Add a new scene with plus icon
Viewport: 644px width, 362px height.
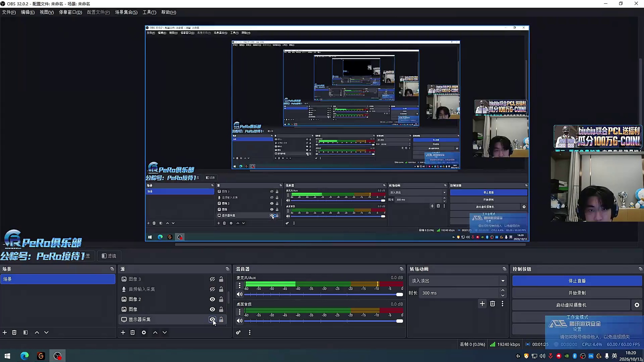point(5,332)
